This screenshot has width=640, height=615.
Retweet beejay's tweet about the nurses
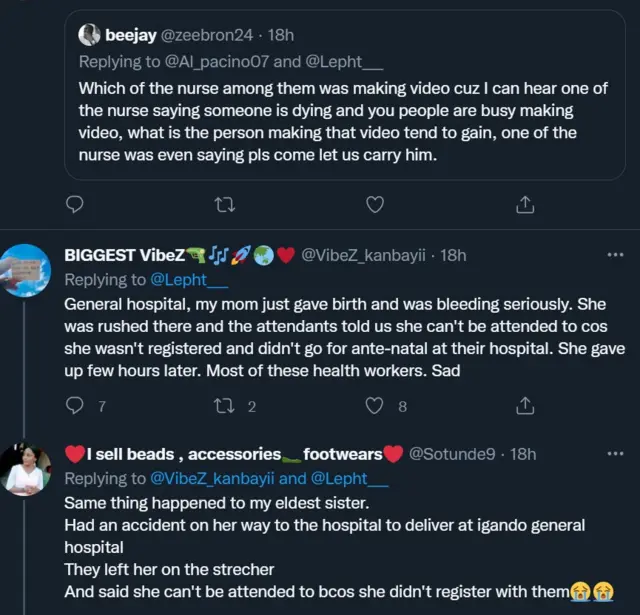(x=225, y=204)
